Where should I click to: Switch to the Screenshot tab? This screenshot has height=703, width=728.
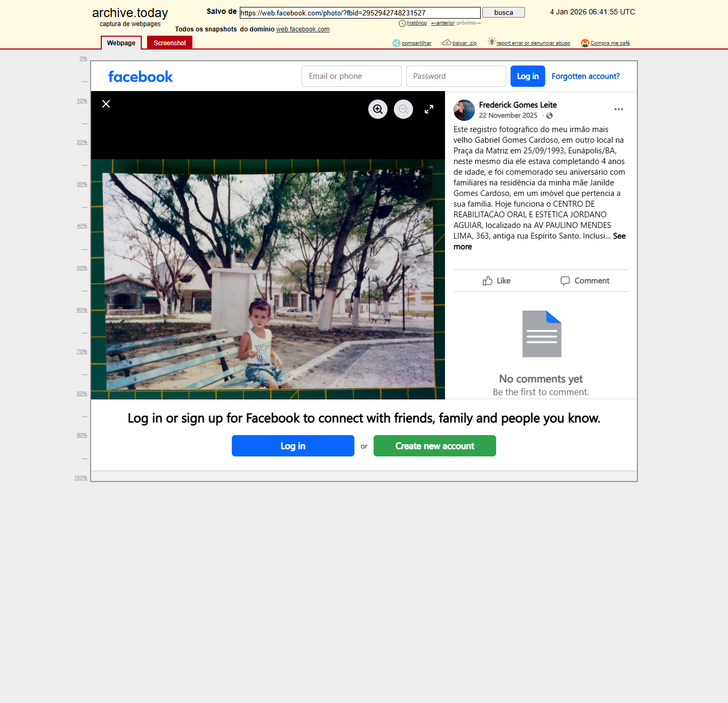[x=169, y=43]
